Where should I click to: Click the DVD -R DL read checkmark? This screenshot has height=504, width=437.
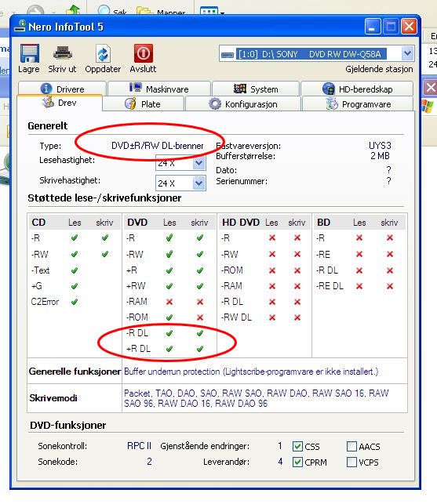coord(169,333)
